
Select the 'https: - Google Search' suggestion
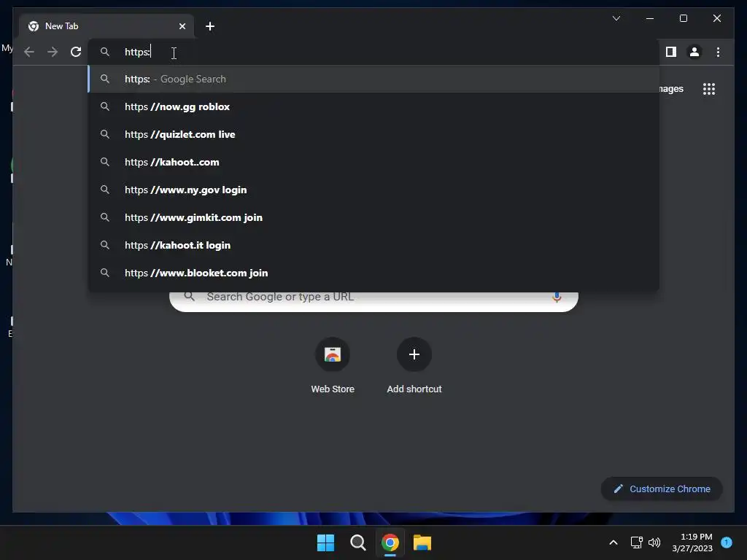coord(374,79)
